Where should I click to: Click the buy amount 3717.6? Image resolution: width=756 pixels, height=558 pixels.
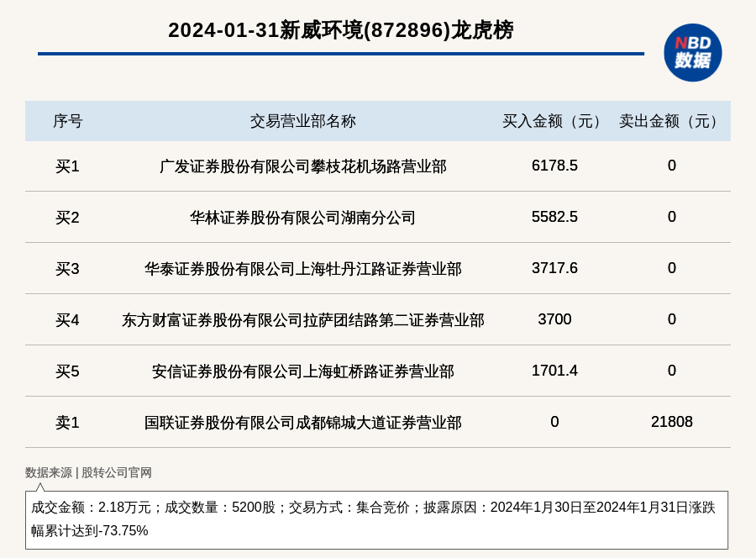point(554,268)
